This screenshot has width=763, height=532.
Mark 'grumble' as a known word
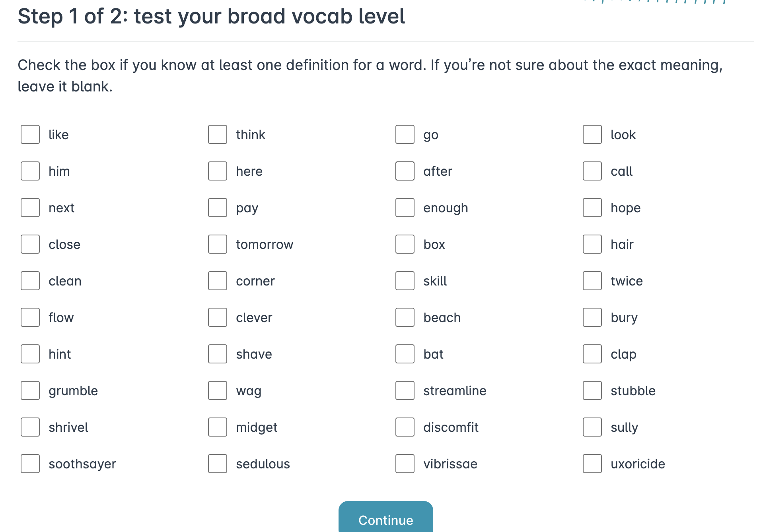click(x=30, y=390)
